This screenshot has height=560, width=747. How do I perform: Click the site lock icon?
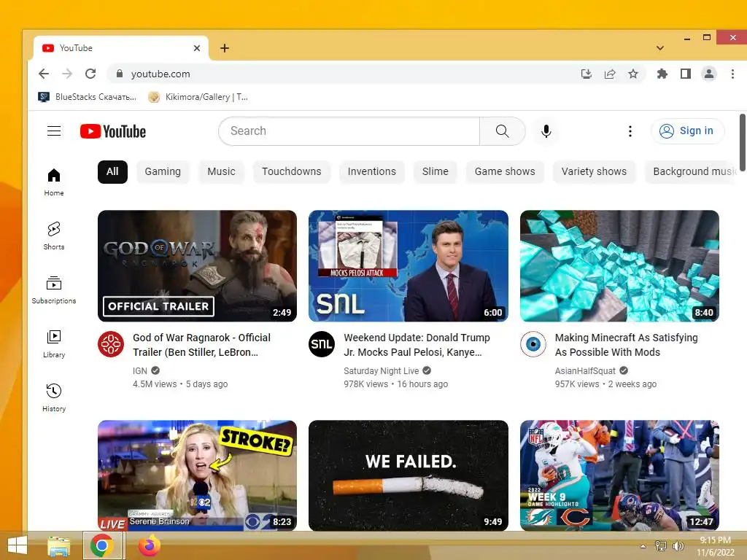pos(120,74)
